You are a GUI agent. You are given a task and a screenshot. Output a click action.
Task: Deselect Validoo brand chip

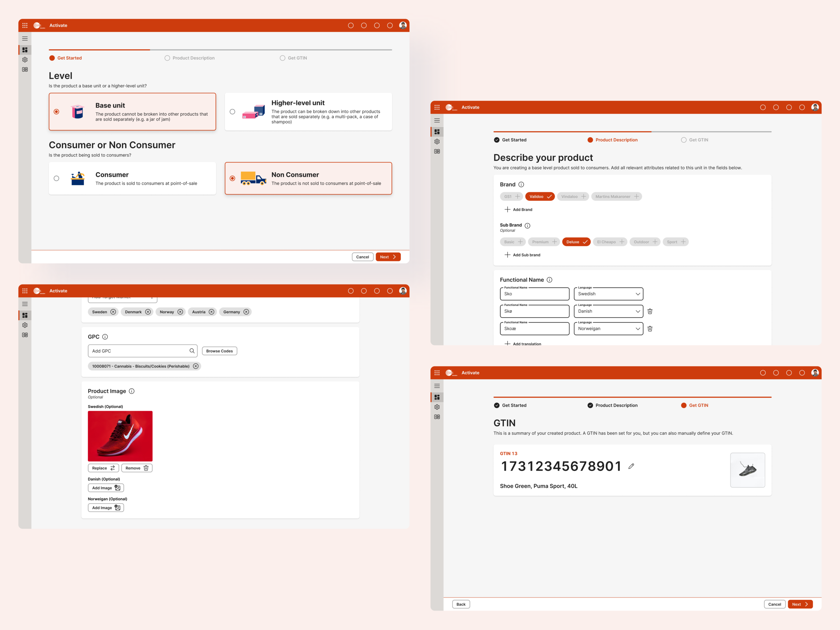click(x=540, y=196)
